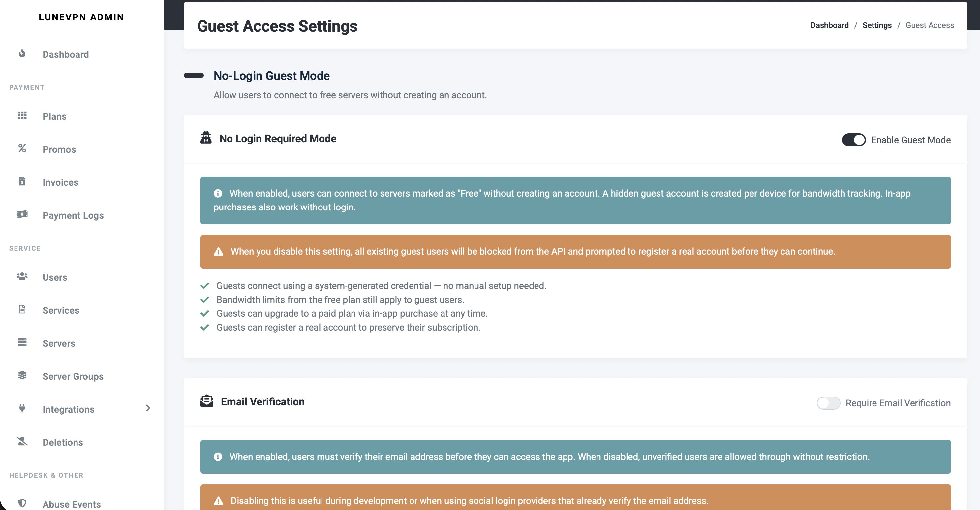Screen dimensions: 980x510
Task: Expand the Integrations submenu chevron
Action: click(148, 408)
